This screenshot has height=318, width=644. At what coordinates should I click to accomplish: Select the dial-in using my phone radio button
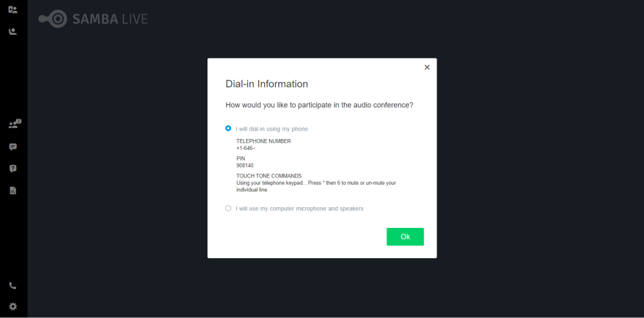pos(229,129)
